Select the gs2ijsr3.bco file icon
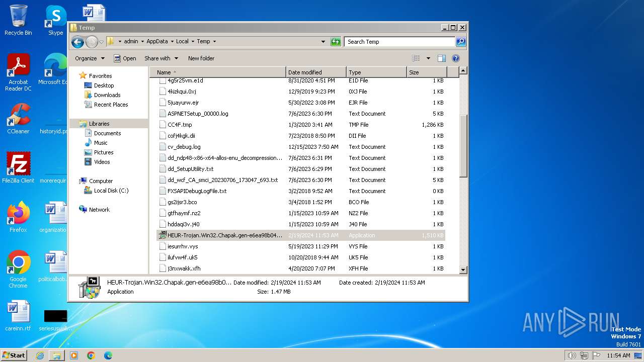The height and width of the screenshot is (362, 644). point(163,202)
